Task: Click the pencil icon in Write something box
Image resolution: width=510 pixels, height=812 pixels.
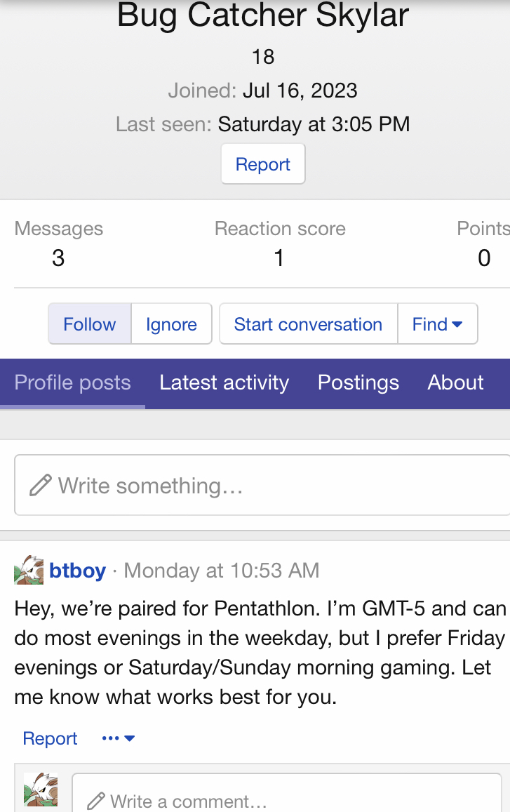Action: pyautogui.click(x=41, y=485)
